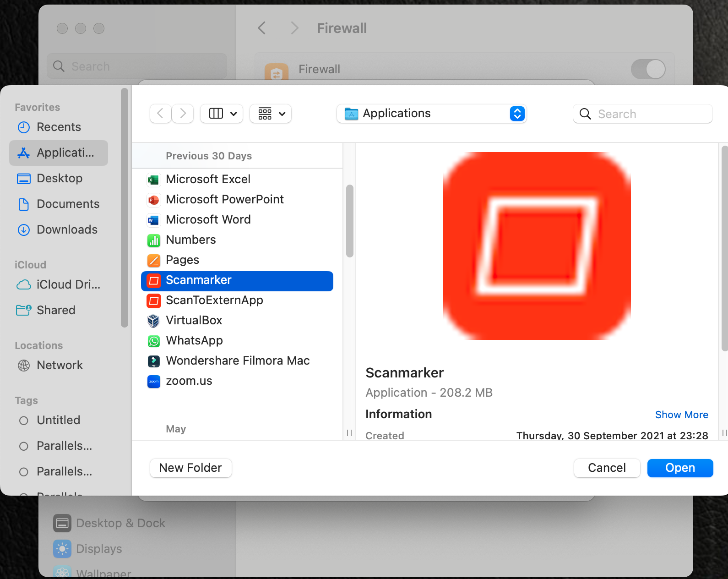The height and width of the screenshot is (579, 728).
Task: Click the Firewall icon in Settings window
Action: pyautogui.click(x=277, y=71)
